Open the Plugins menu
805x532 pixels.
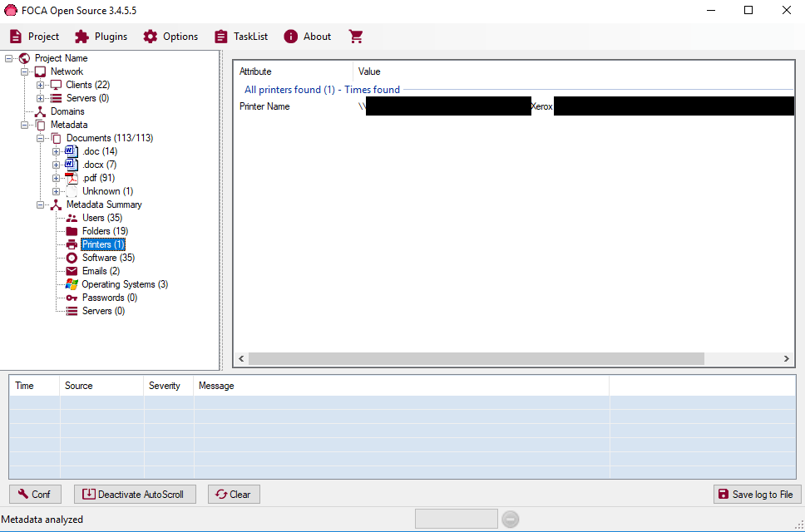(101, 37)
